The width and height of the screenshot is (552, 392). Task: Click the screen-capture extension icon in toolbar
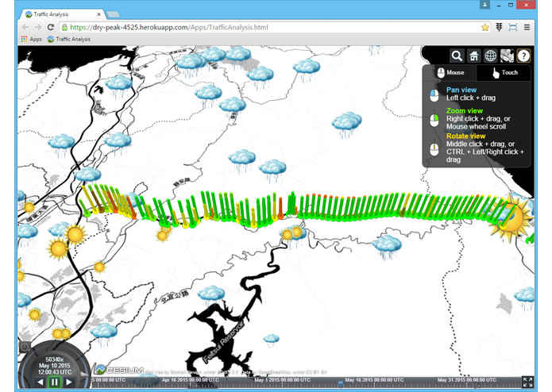point(513,27)
